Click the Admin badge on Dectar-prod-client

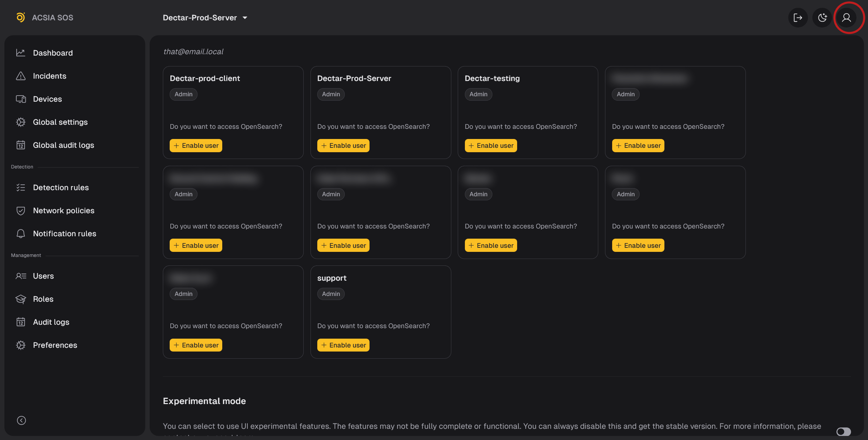[x=183, y=94]
